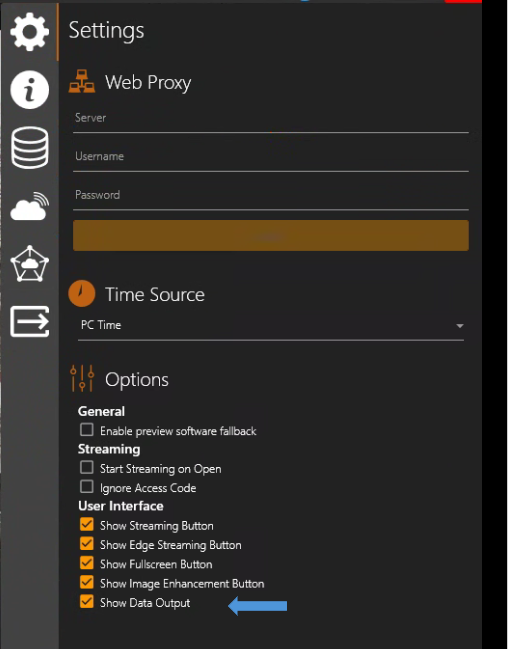This screenshot has height=651, width=508.
Task: Select the database stack icon
Action: pos(29,148)
